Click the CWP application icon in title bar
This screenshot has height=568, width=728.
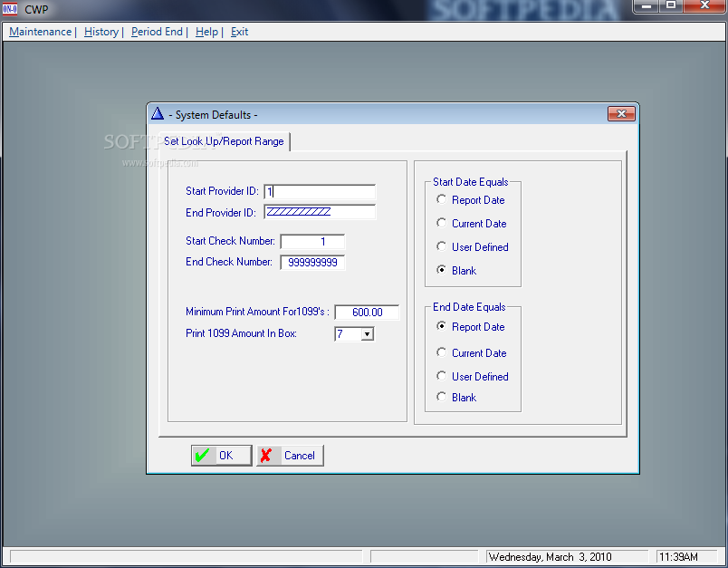click(x=10, y=9)
